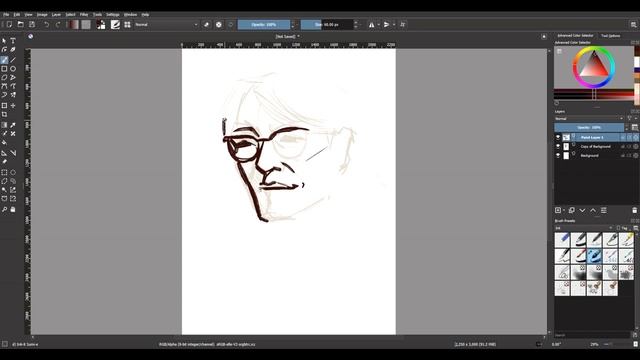Open the Edit menu

coord(17,15)
